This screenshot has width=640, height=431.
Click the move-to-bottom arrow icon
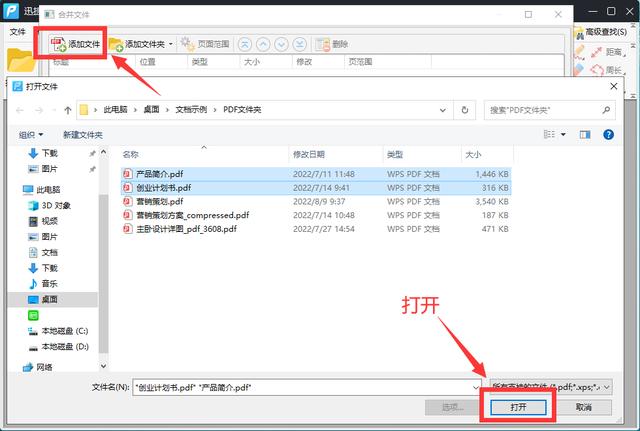click(300, 44)
